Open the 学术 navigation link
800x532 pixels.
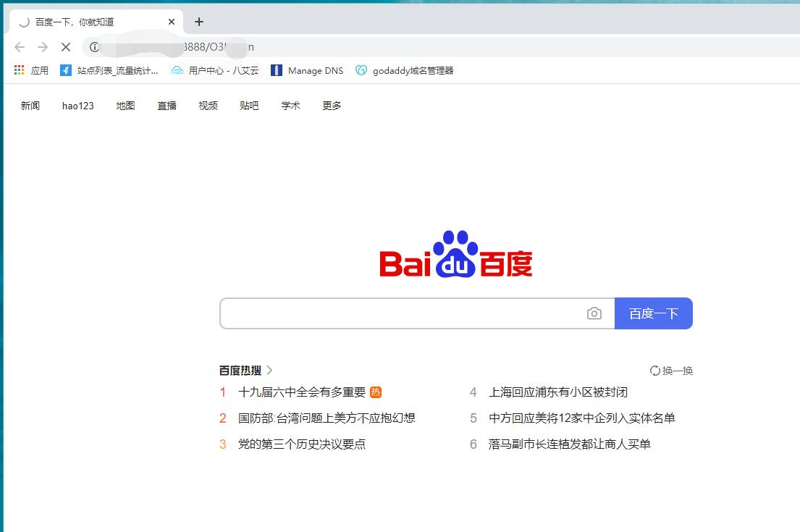tap(290, 106)
